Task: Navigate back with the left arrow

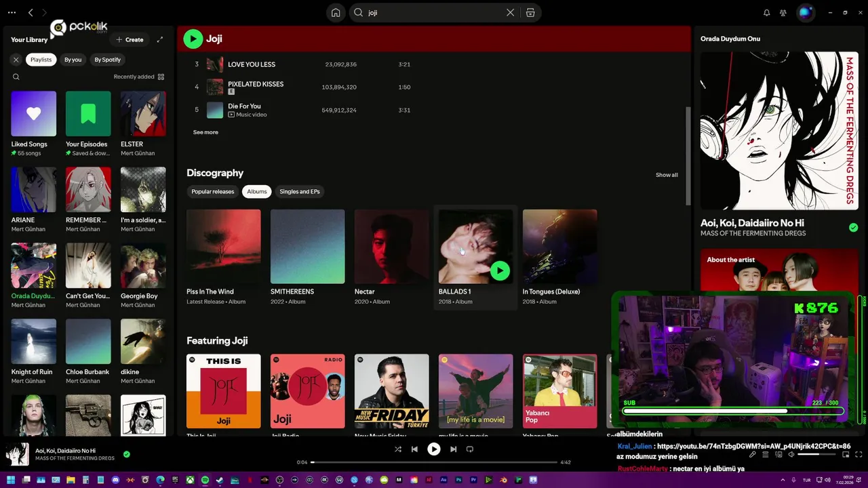Action: point(31,12)
